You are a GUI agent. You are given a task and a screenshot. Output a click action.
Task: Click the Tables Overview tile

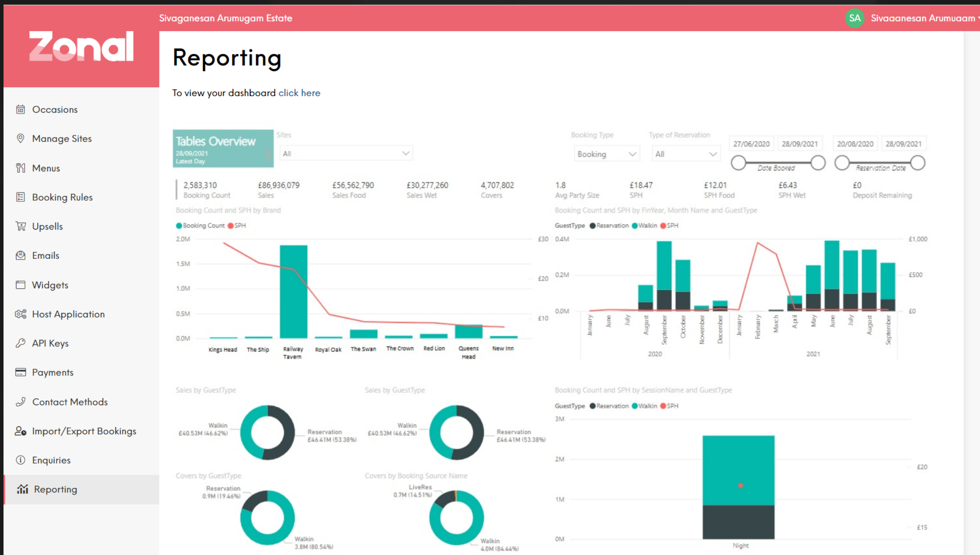[223, 149]
